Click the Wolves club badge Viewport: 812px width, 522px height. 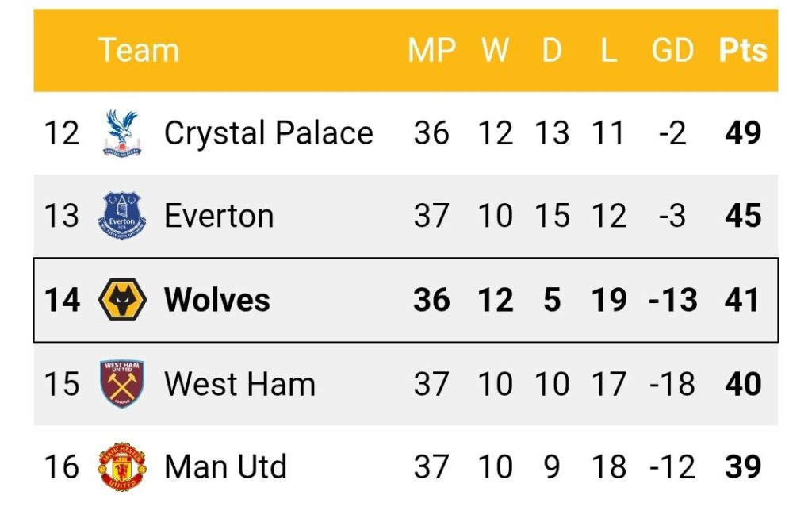point(122,300)
